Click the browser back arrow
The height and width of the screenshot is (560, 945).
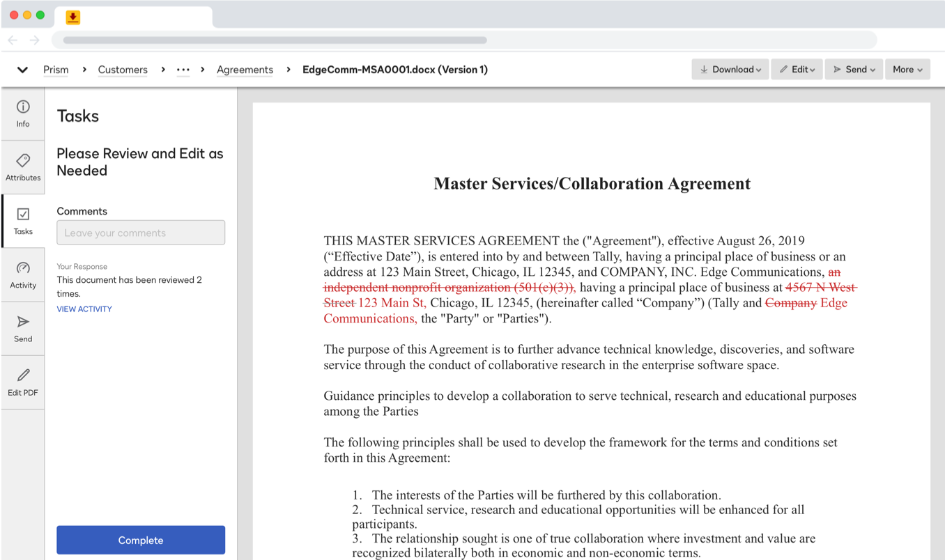13,40
